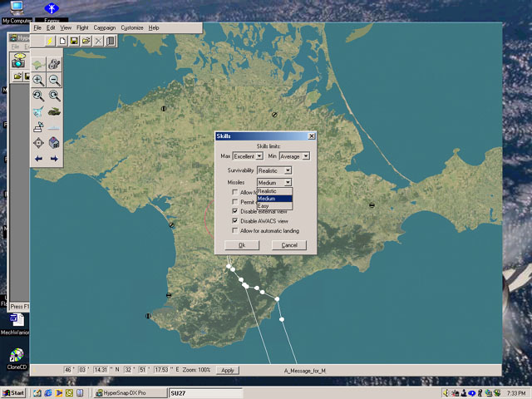Click the Zoom Out magnifier tool

(x=54, y=81)
